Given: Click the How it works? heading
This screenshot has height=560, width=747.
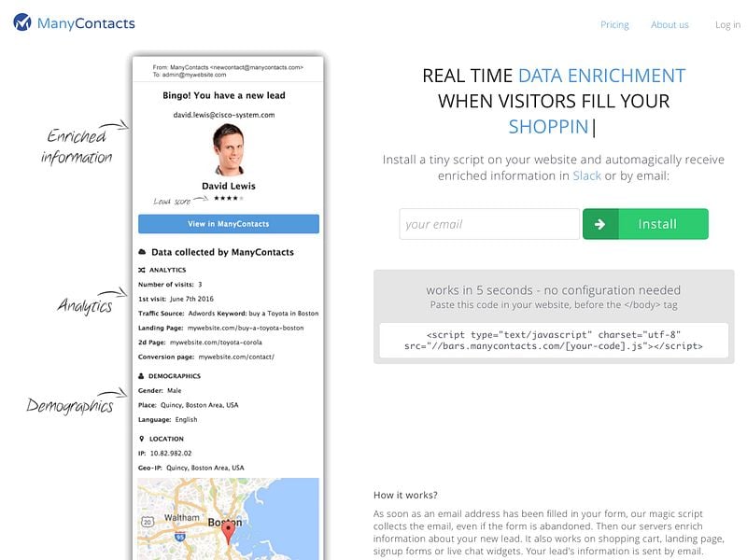Looking at the screenshot, I should point(405,496).
